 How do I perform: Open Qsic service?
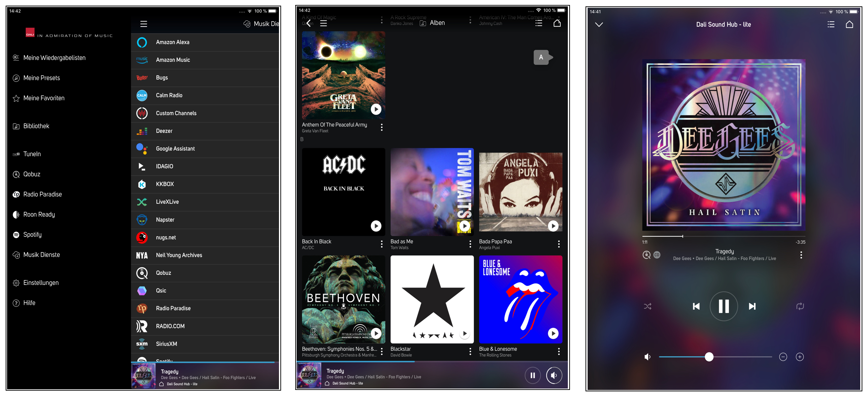tap(205, 291)
